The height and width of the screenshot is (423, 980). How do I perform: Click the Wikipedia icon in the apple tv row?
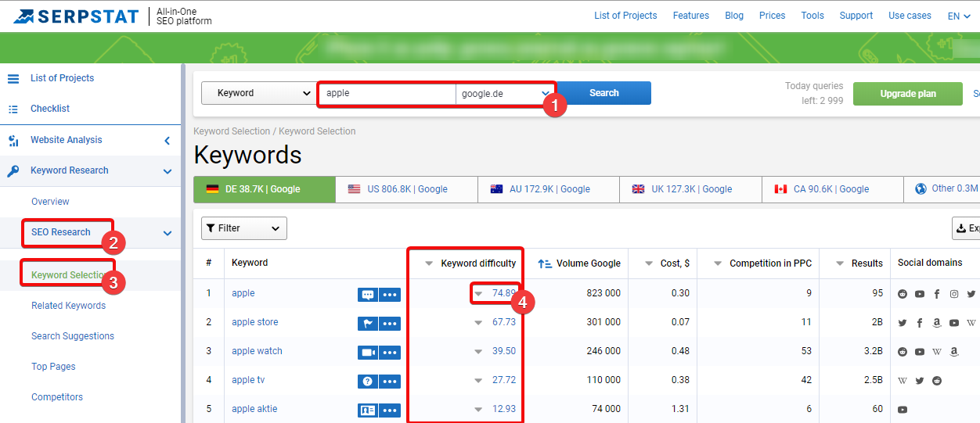903,381
